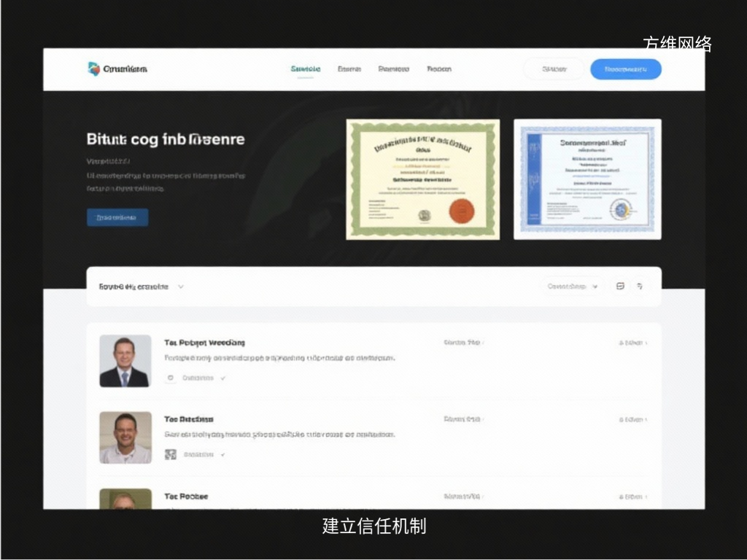Expand the chevron next to the first listing's tag

(223, 378)
